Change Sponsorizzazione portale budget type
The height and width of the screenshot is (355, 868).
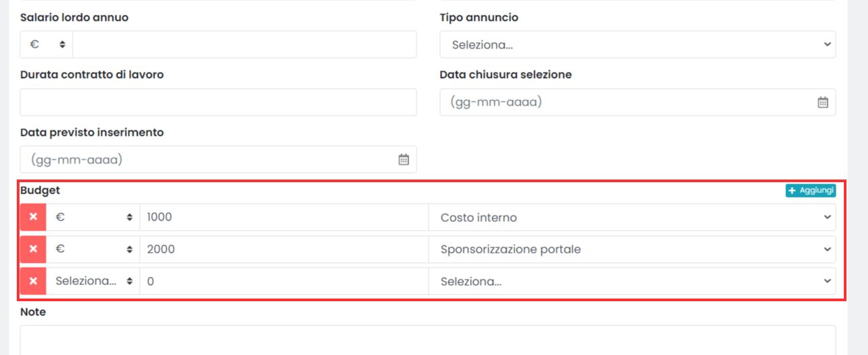click(632, 249)
